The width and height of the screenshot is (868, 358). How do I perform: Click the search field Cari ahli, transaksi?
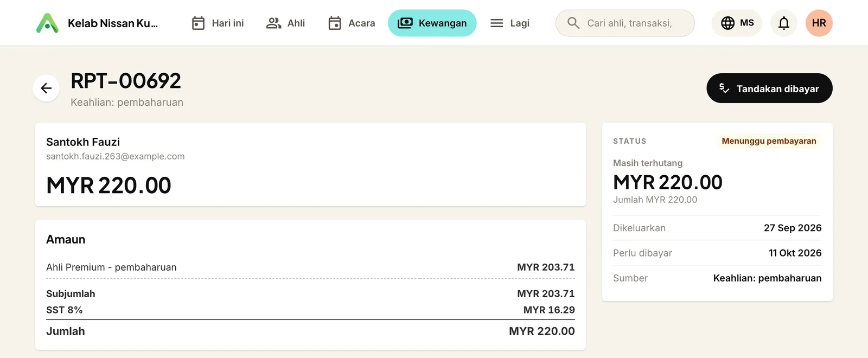[625, 23]
